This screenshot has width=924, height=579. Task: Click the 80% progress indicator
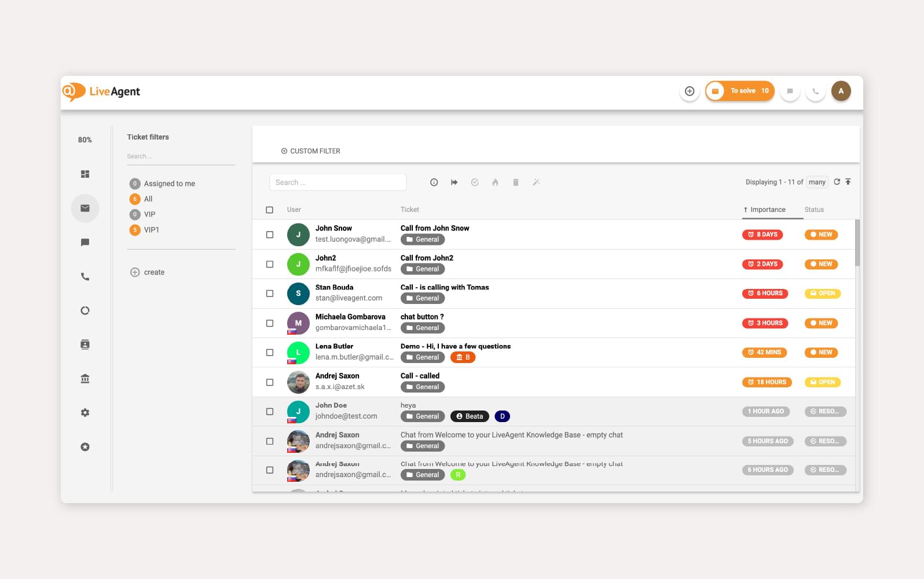85,140
